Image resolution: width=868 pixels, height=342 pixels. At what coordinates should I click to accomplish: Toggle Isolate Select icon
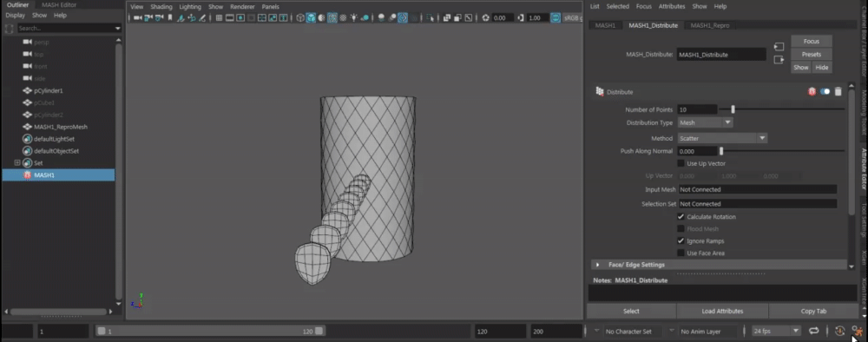(x=431, y=18)
